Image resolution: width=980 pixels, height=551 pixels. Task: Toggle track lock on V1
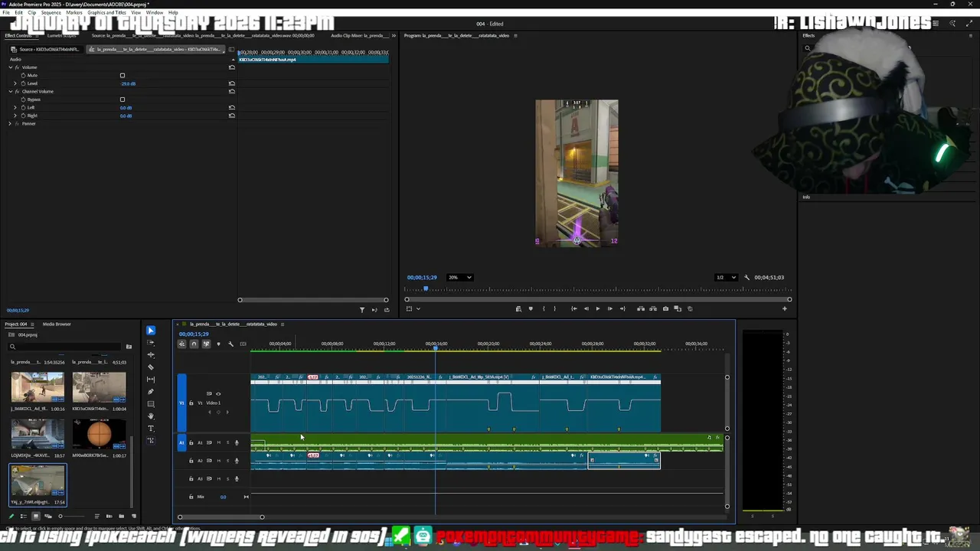click(x=191, y=403)
